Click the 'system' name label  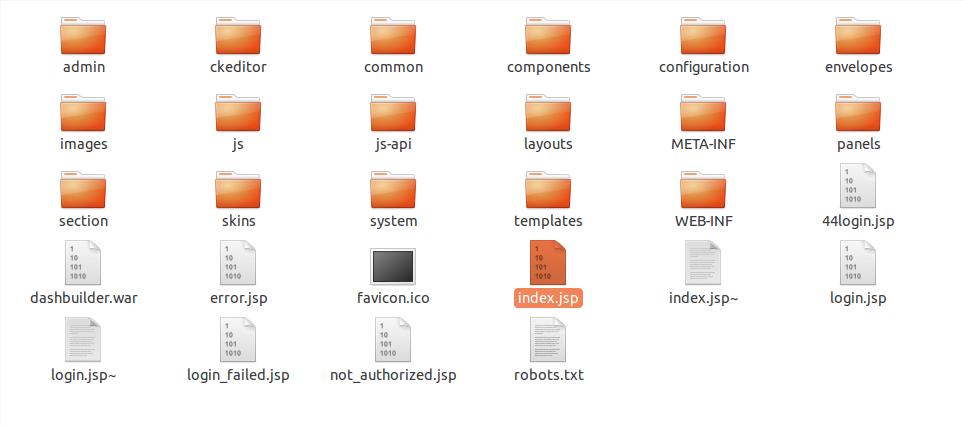coord(393,222)
